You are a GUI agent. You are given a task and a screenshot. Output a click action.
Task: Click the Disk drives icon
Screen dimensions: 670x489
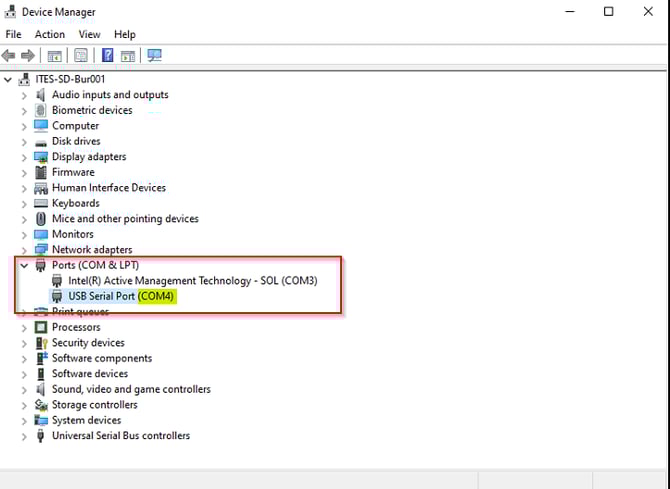point(41,142)
